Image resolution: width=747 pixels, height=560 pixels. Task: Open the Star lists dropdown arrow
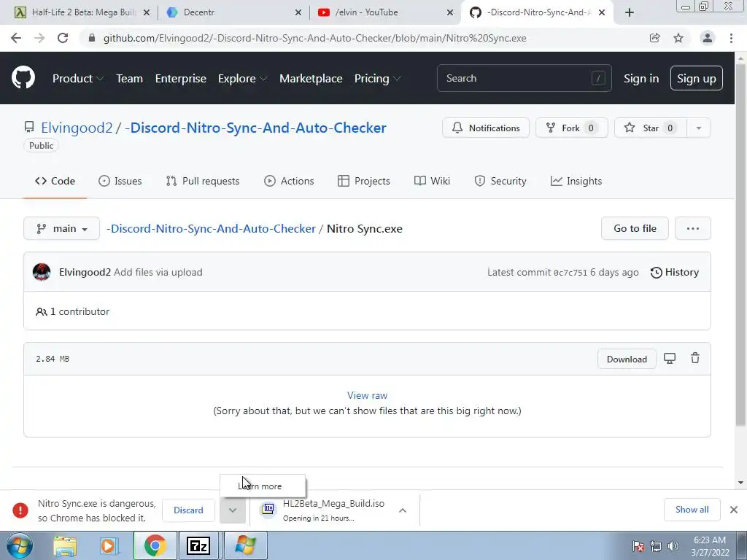tap(698, 128)
